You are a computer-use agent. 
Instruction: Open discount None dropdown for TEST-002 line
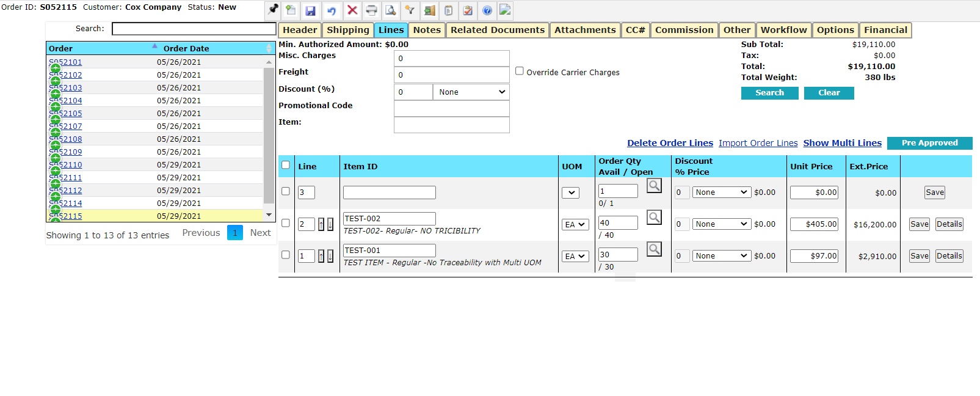click(x=721, y=224)
